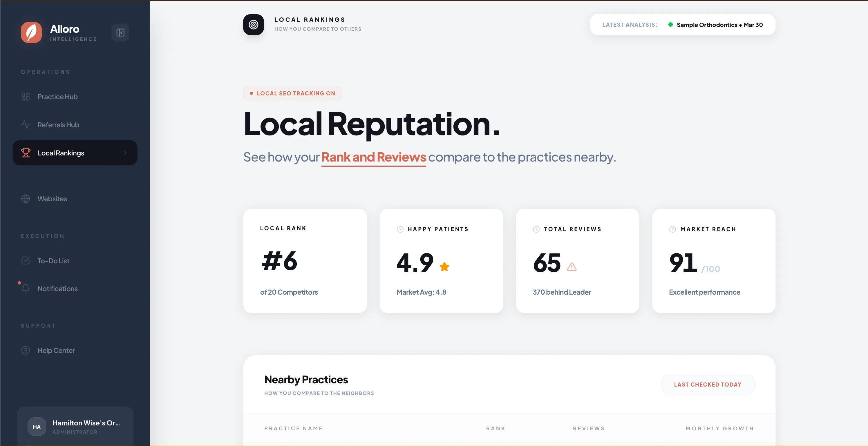The height and width of the screenshot is (446, 868).
Task: Click the Market Reach help icon
Action: tap(672, 229)
